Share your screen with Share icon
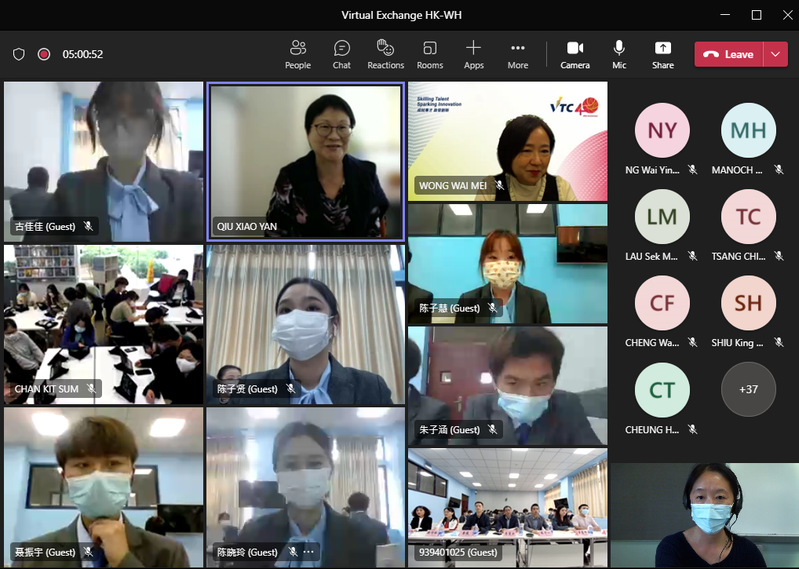The height and width of the screenshot is (569, 799). pos(663,54)
